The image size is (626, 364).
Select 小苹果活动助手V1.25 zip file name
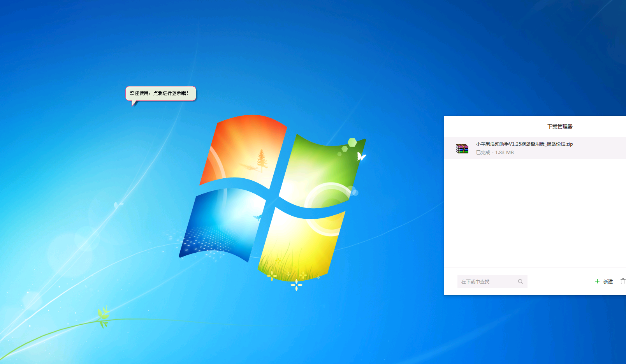click(524, 144)
